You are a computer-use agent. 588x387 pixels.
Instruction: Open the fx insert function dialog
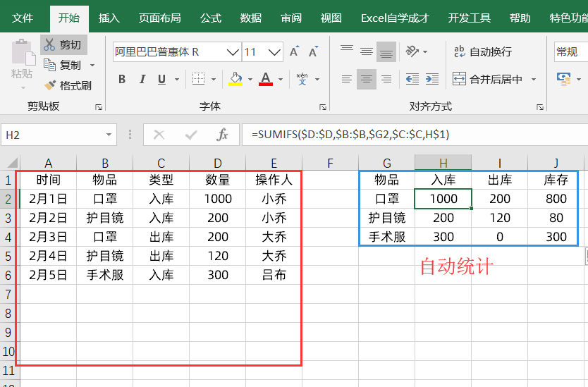pos(222,135)
